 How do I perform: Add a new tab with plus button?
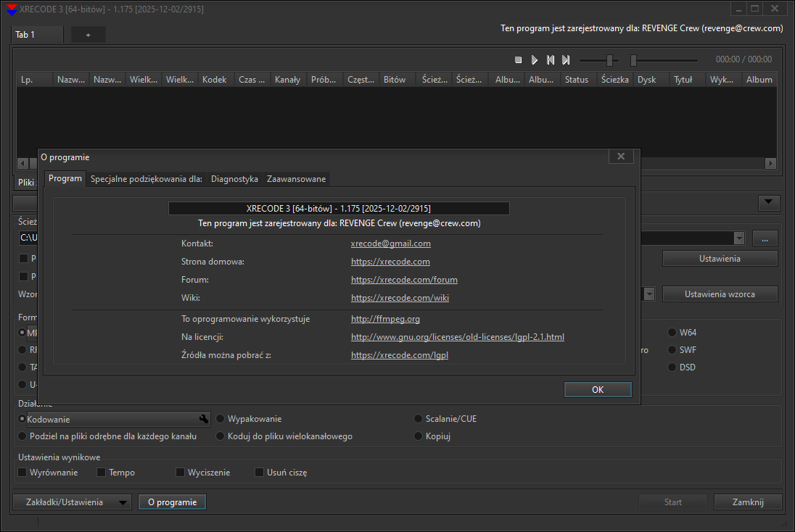click(x=88, y=35)
